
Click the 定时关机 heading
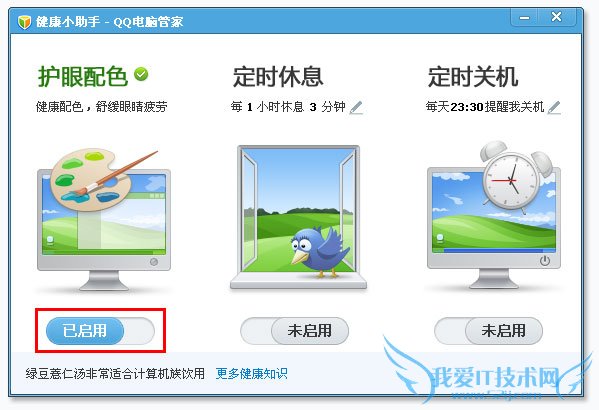[x=473, y=76]
